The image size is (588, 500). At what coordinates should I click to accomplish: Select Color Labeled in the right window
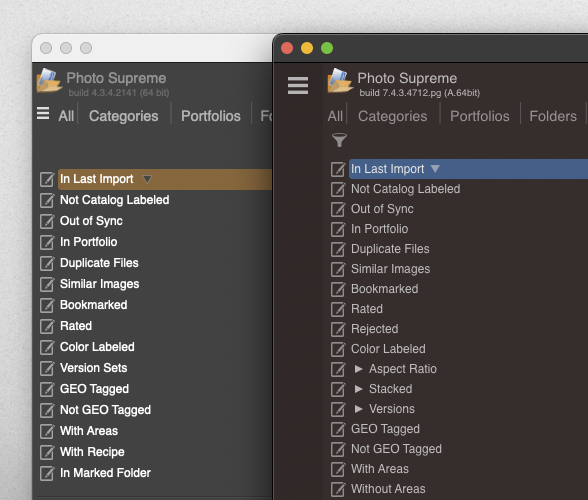[388, 349]
